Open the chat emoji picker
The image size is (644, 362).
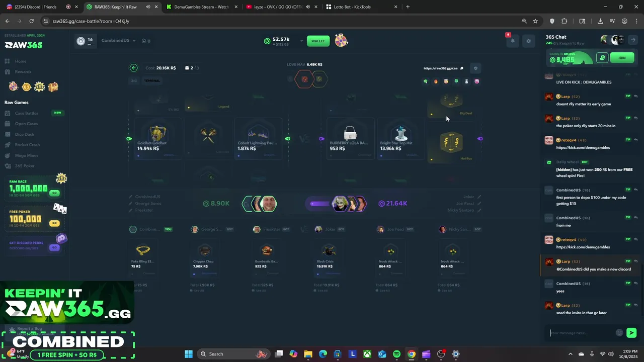(x=619, y=333)
